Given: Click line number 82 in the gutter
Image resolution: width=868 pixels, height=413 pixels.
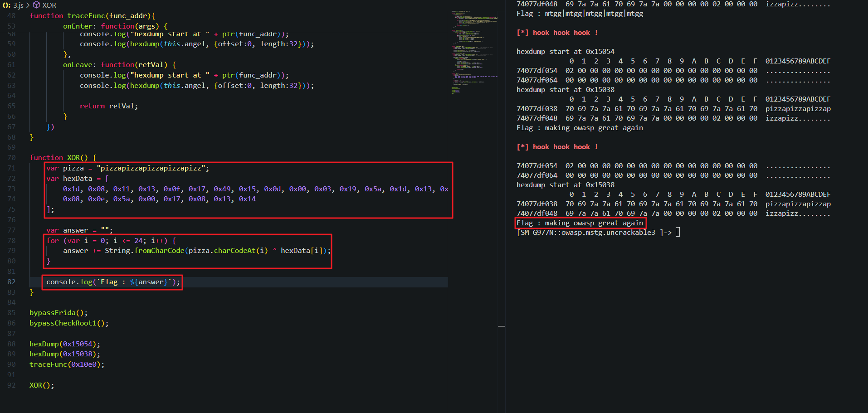Looking at the screenshot, I should point(11,282).
